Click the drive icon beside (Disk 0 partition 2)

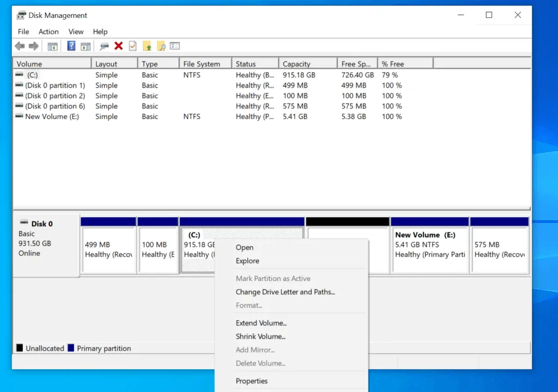[x=19, y=95]
